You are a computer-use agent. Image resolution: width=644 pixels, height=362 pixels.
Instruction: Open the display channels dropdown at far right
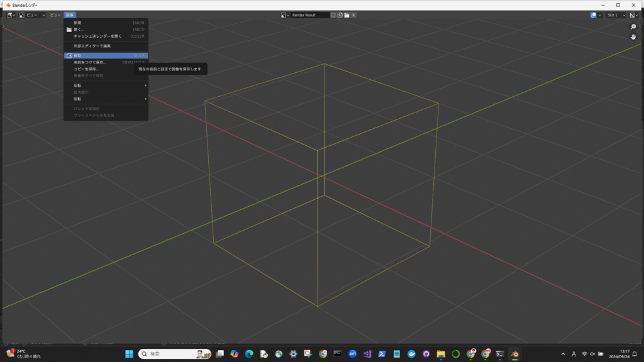coord(633,14)
